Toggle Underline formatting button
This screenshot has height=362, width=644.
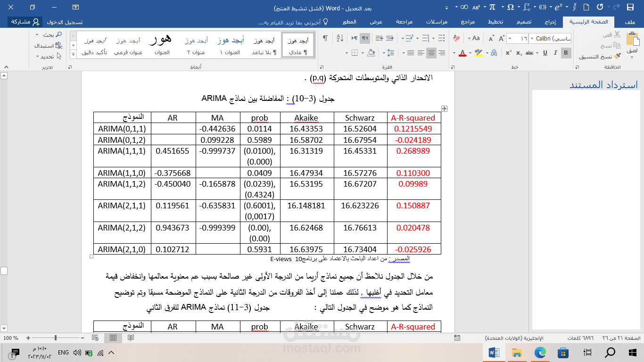click(x=545, y=53)
